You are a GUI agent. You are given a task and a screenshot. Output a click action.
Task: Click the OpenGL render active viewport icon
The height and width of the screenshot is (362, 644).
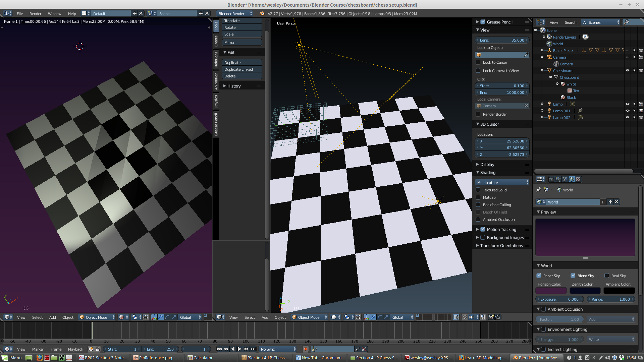click(x=491, y=317)
